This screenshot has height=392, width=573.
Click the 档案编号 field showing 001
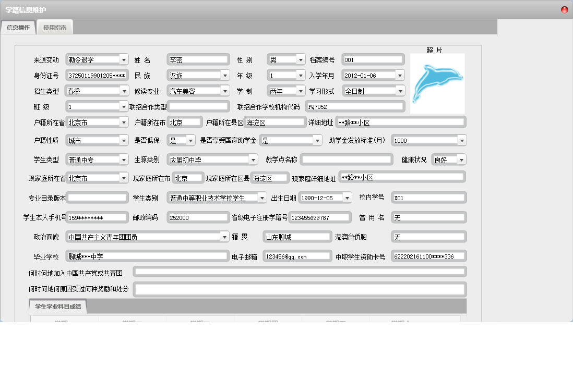tap(373, 60)
